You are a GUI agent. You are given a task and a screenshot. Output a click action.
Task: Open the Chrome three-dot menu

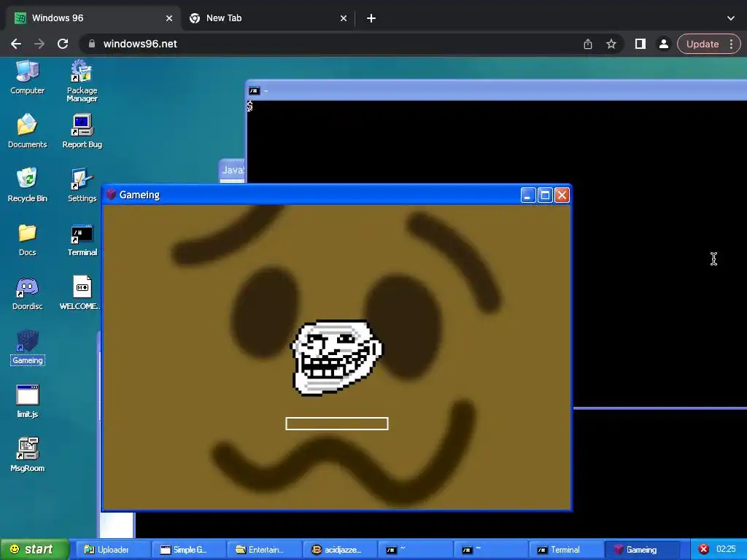click(731, 44)
